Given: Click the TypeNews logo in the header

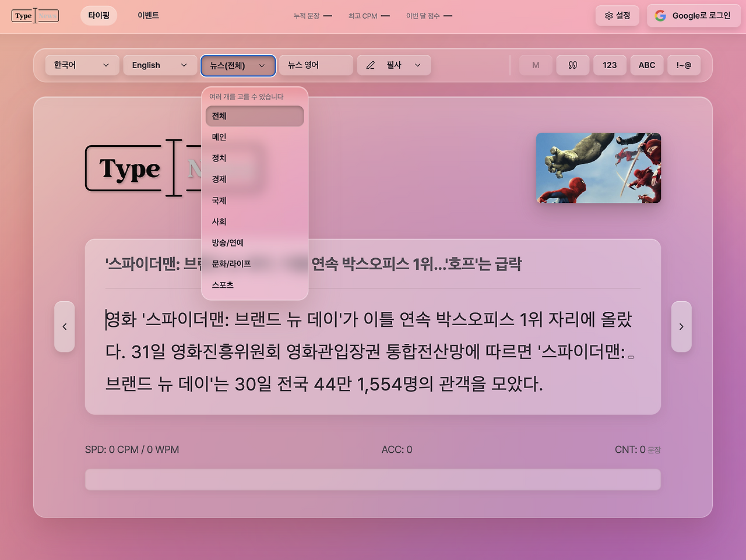Looking at the screenshot, I should click(35, 16).
